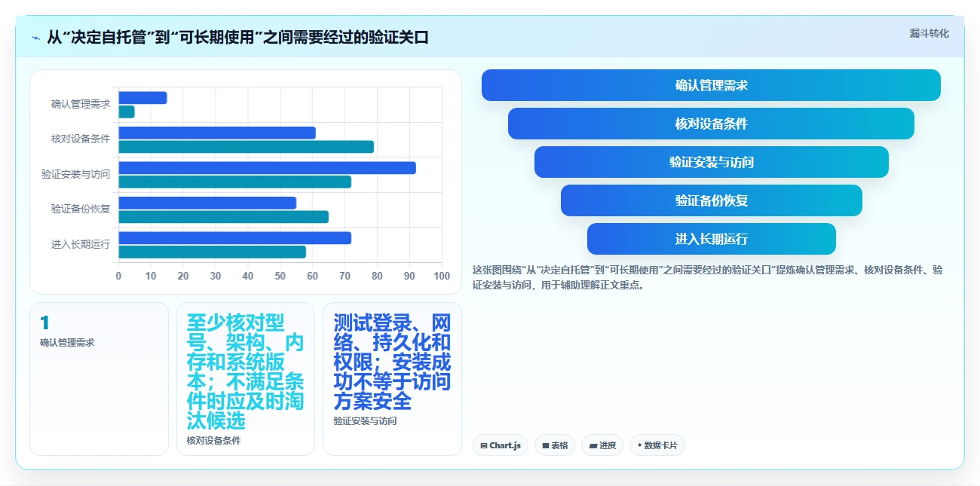Click the 核对设备条件 funnel step
980x486 pixels.
click(711, 124)
